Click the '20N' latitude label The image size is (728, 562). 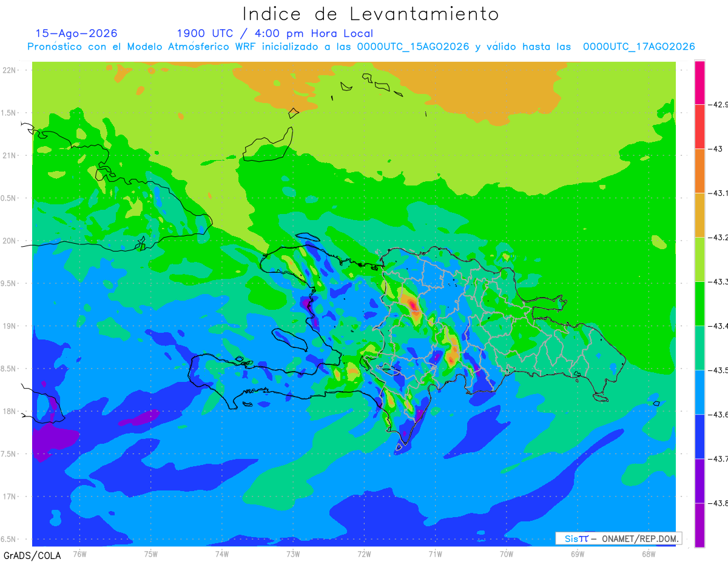[9, 241]
